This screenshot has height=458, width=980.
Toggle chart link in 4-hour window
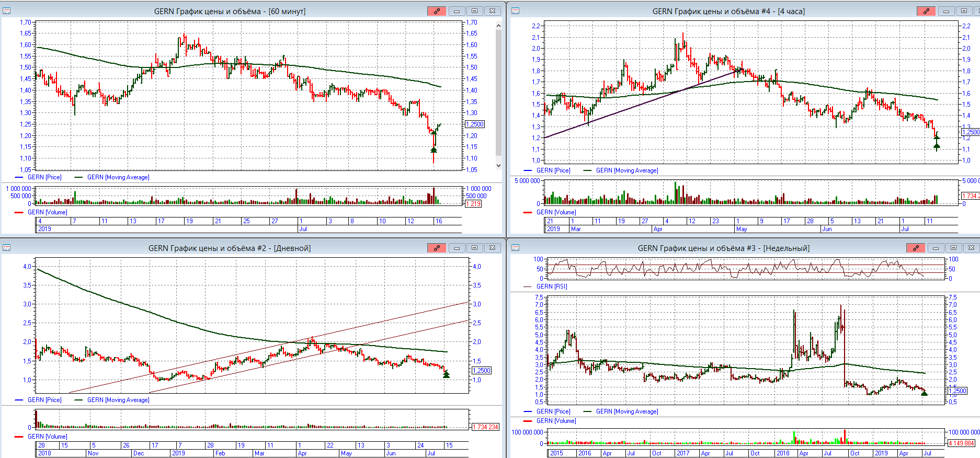point(926,11)
